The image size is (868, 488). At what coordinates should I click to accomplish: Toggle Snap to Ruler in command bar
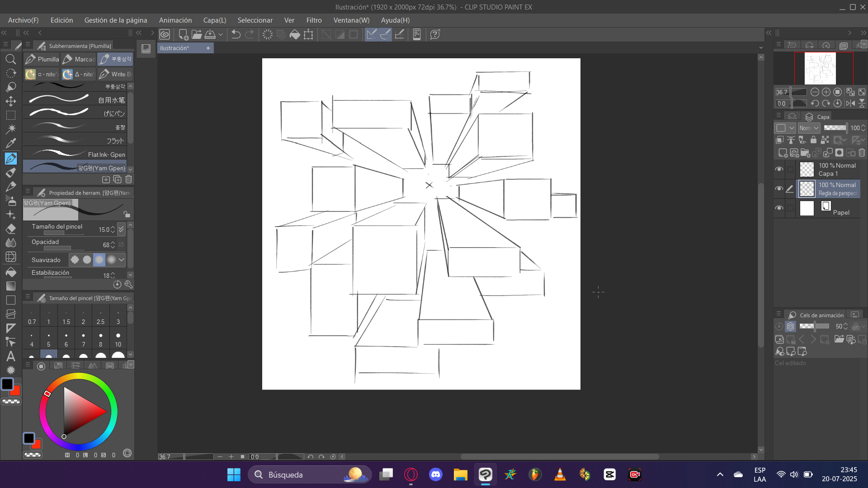point(372,34)
